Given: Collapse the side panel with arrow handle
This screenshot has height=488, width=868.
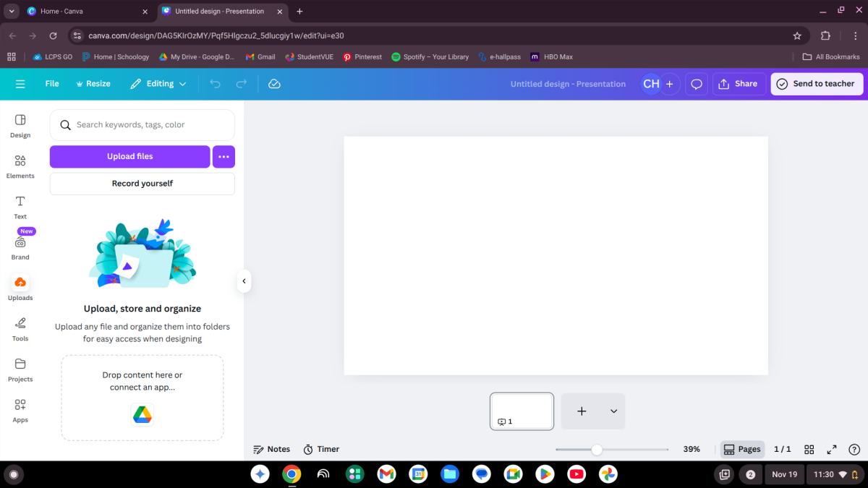Looking at the screenshot, I should point(244,281).
